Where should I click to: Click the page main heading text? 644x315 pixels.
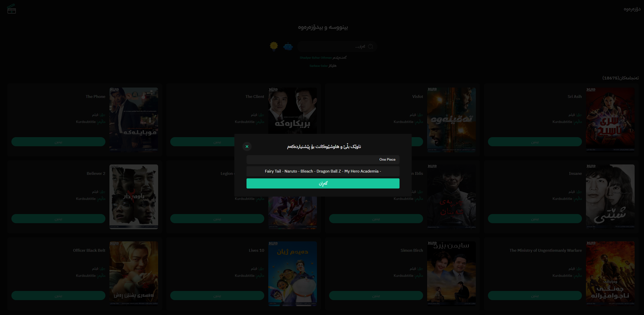[323, 27]
